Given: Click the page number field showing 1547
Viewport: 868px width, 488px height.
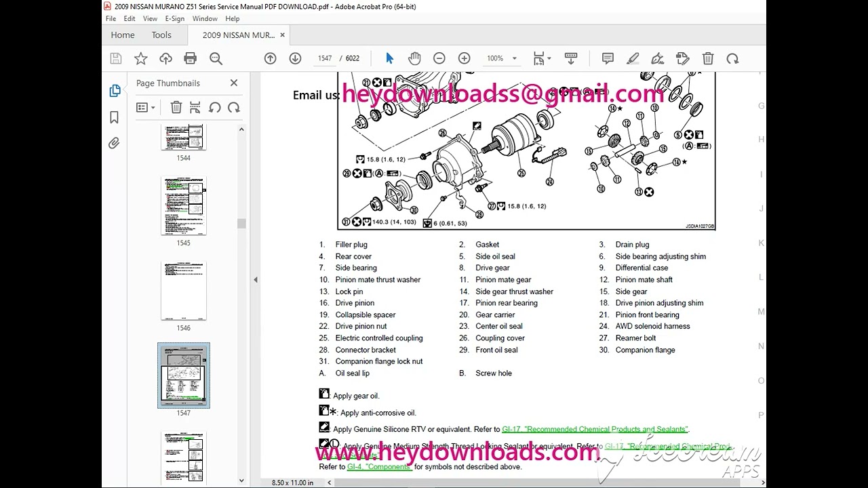Looking at the screenshot, I should click(x=325, y=59).
